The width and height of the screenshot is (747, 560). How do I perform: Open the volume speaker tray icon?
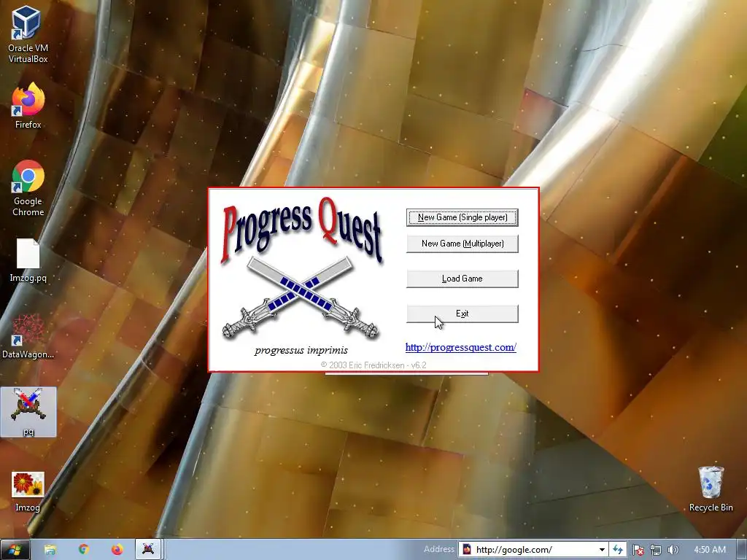[x=673, y=550]
